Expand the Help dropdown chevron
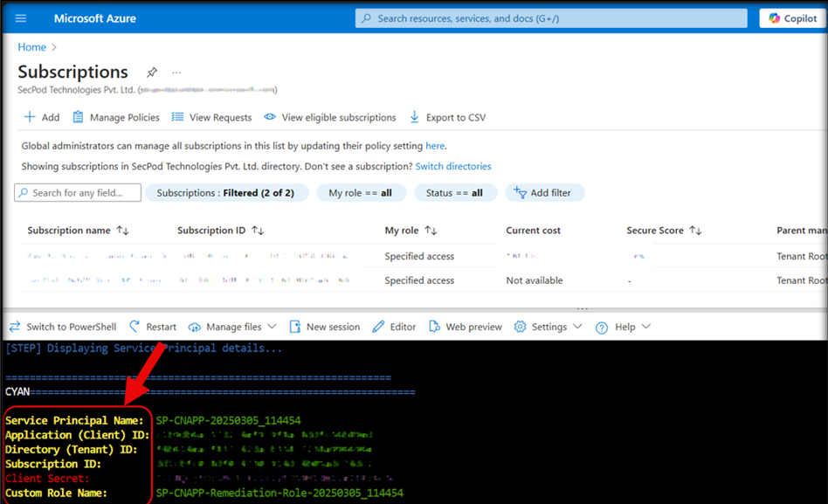Viewport: 828px width, 504px height. coord(645,327)
